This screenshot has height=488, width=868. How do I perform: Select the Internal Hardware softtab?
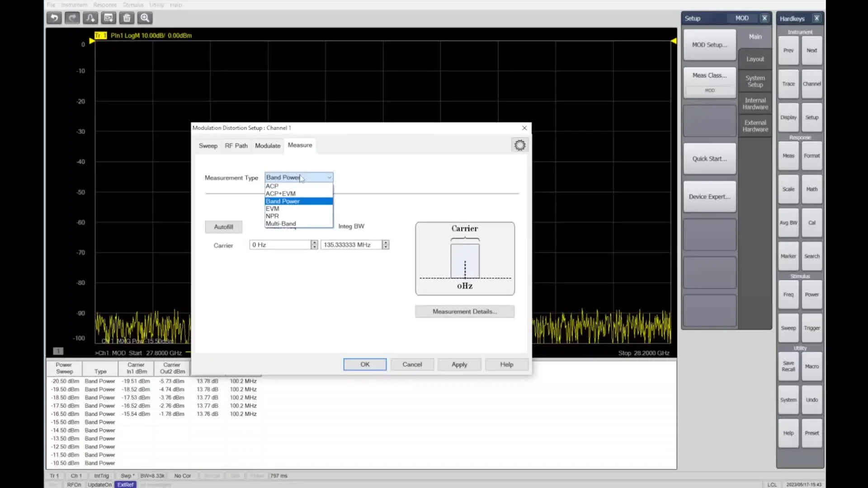[755, 103]
